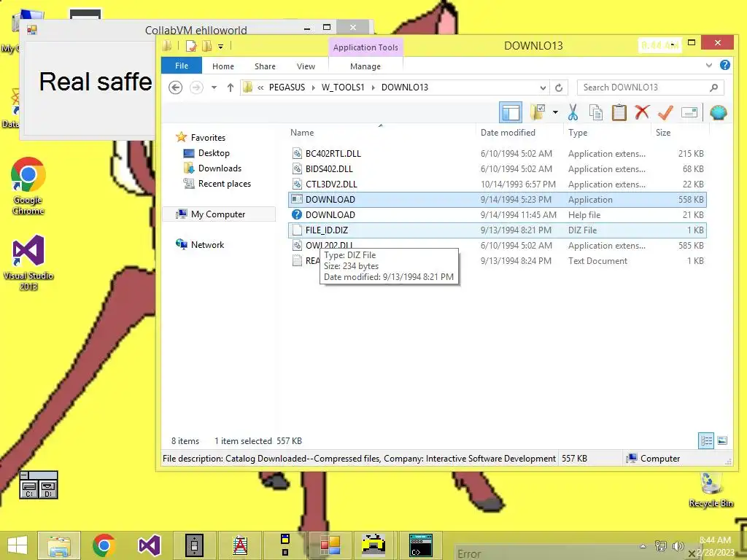
Task: Click the Application Tools contextual tab
Action: 365,47
